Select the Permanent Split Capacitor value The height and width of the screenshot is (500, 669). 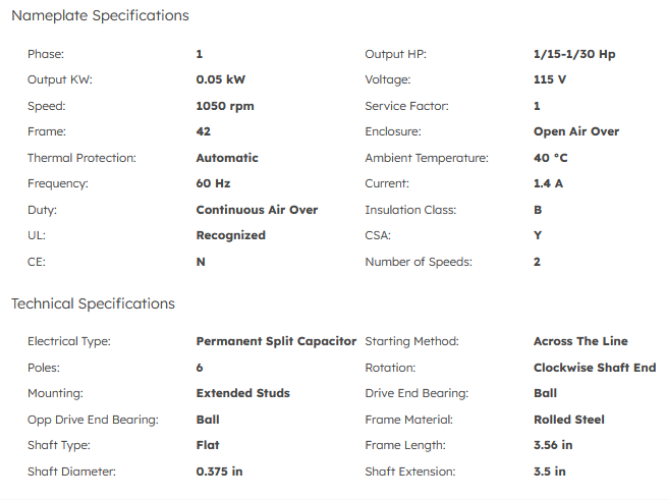pyautogui.click(x=276, y=342)
